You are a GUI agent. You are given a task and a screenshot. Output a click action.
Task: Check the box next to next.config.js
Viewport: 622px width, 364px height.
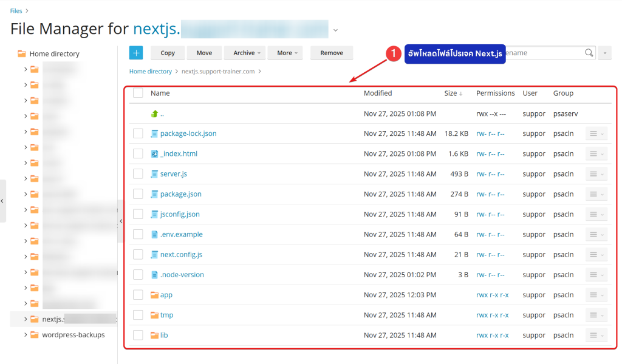138,254
